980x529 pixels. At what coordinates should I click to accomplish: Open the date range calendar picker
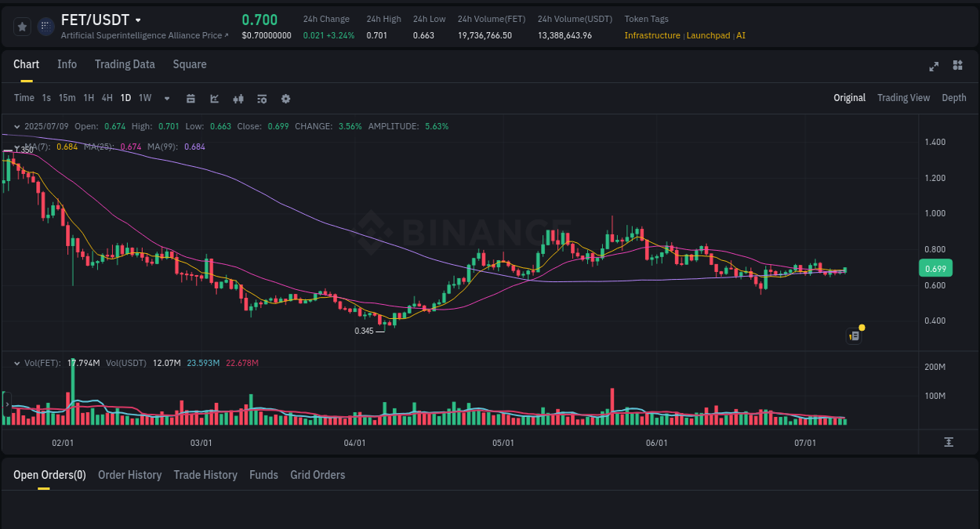[191, 99]
